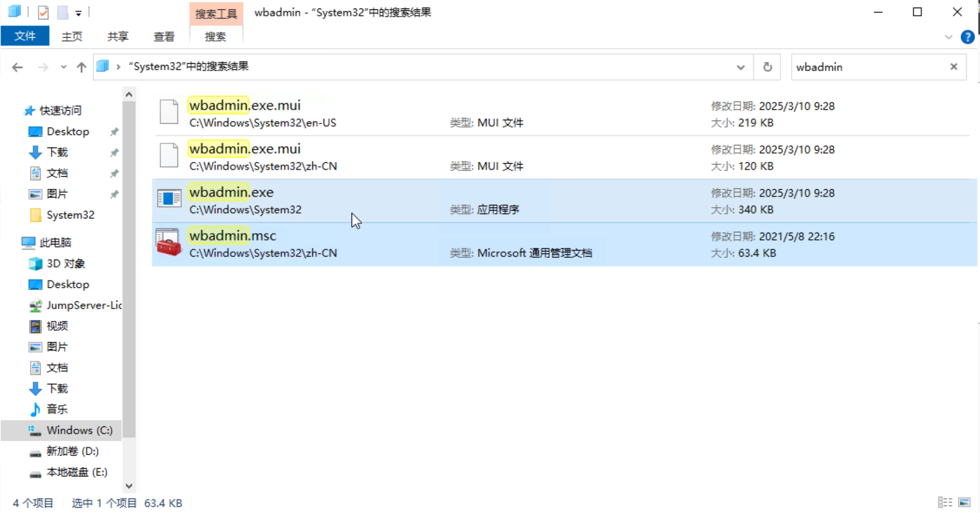Screen dimensions: 980x513
Task: Expand the address bar history dropdown
Action: point(740,67)
